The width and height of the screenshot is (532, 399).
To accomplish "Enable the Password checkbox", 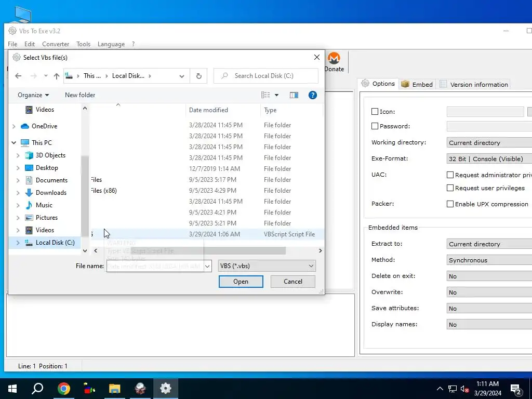I will pos(375,126).
